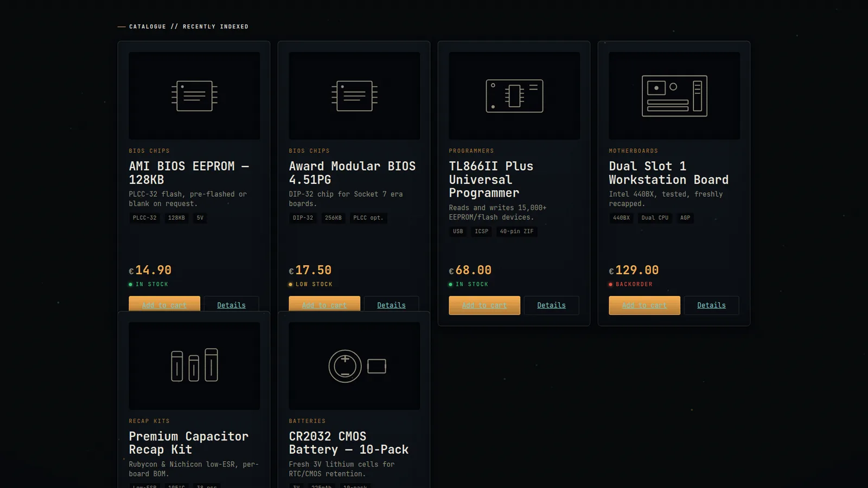868x488 pixels.
Task: Click the "Intel 440BX, tested, freshly recapped" description
Action: tap(666, 199)
